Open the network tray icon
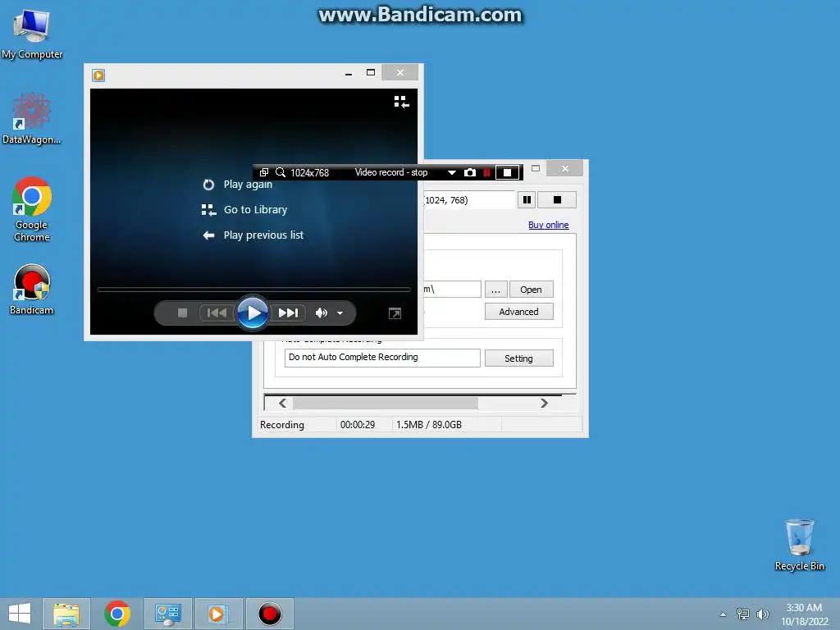Image resolution: width=840 pixels, height=630 pixels. [x=742, y=614]
